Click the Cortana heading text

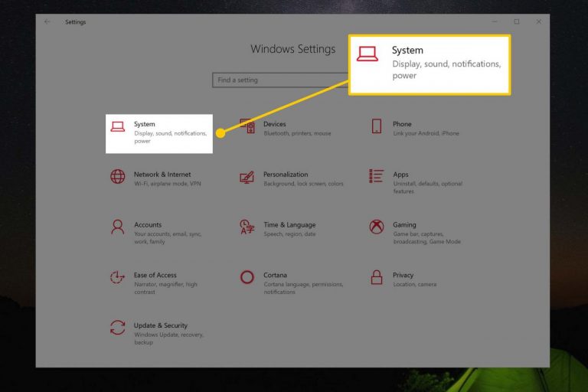click(275, 275)
